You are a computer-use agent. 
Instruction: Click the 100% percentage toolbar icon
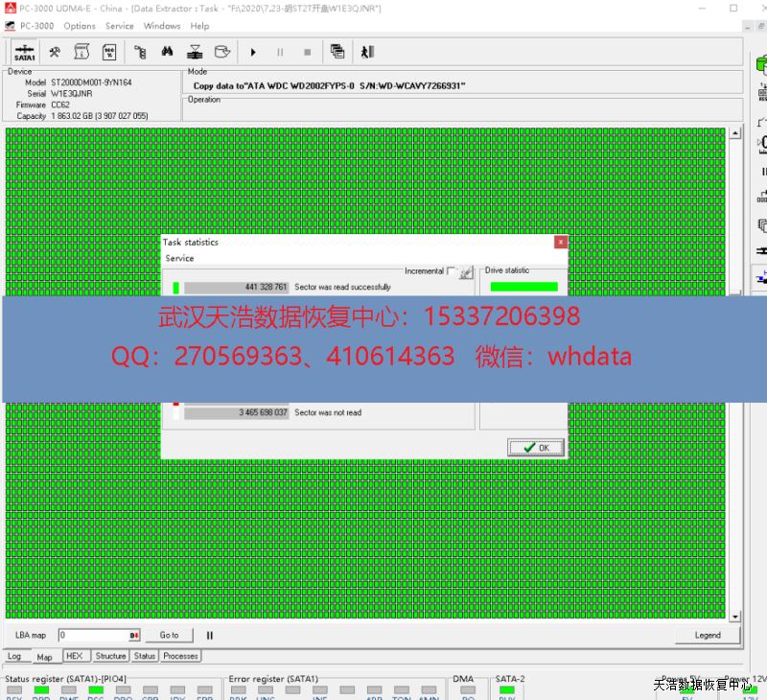109,52
